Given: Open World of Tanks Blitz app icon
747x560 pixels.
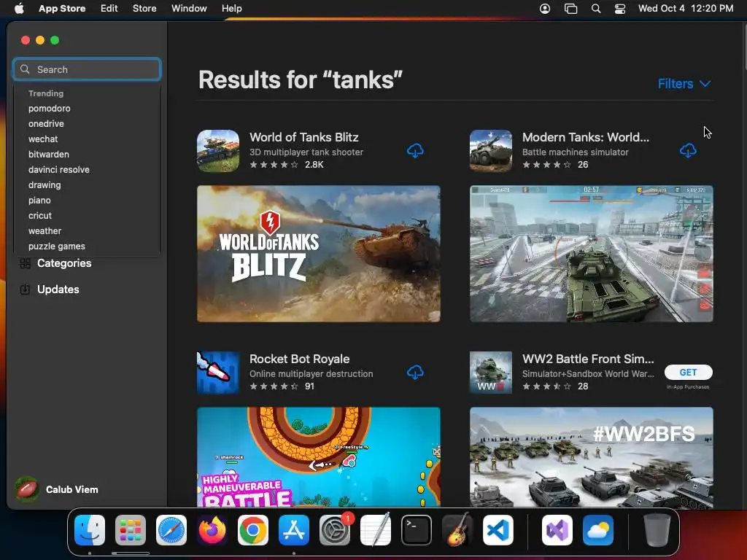Looking at the screenshot, I should click(218, 151).
